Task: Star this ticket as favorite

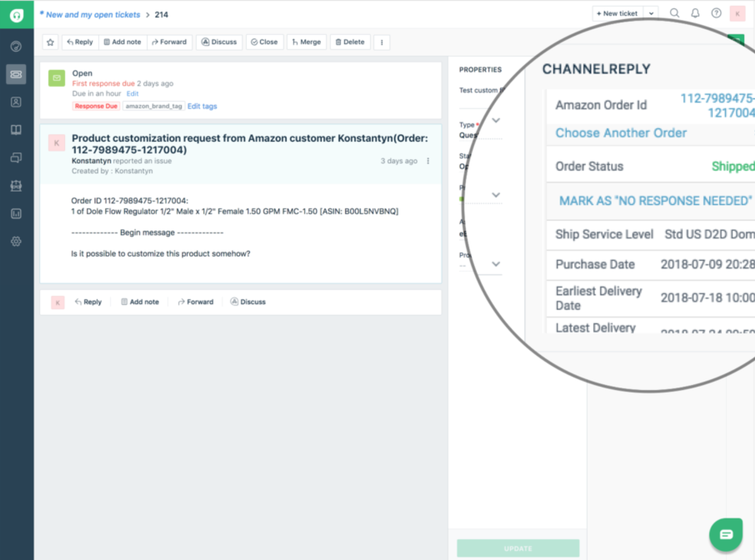Action: pos(50,43)
